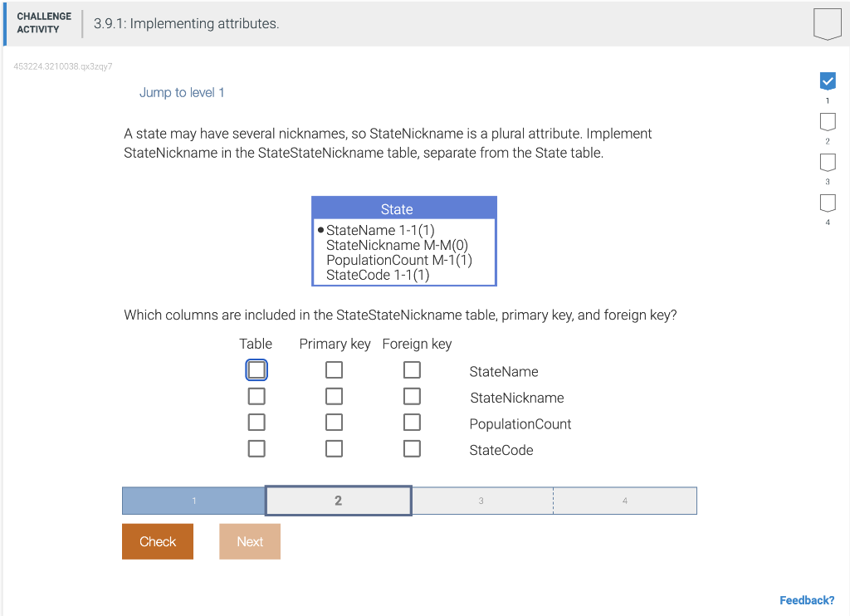The image size is (850, 616).
Task: Check the Table box for PopulationCount
Action: 256,422
